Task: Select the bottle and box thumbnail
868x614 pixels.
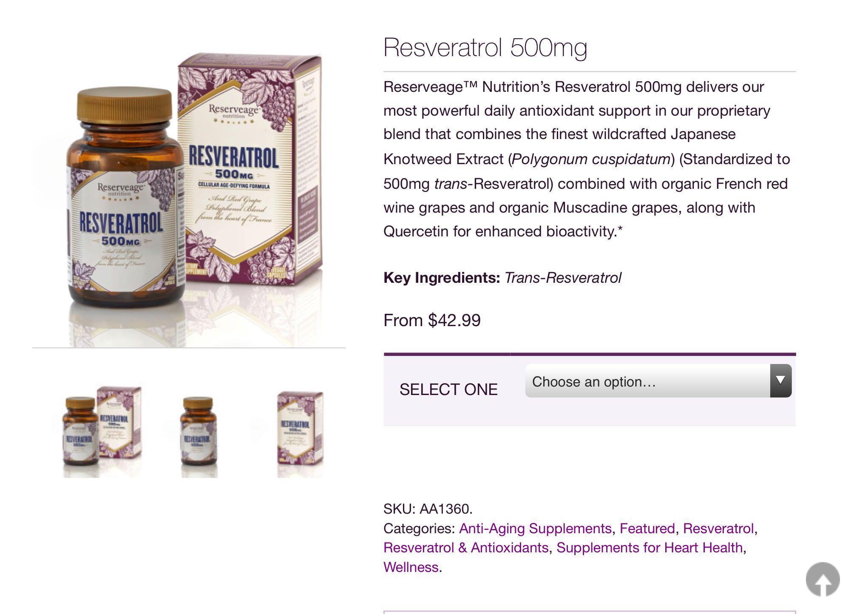Action: (x=102, y=431)
